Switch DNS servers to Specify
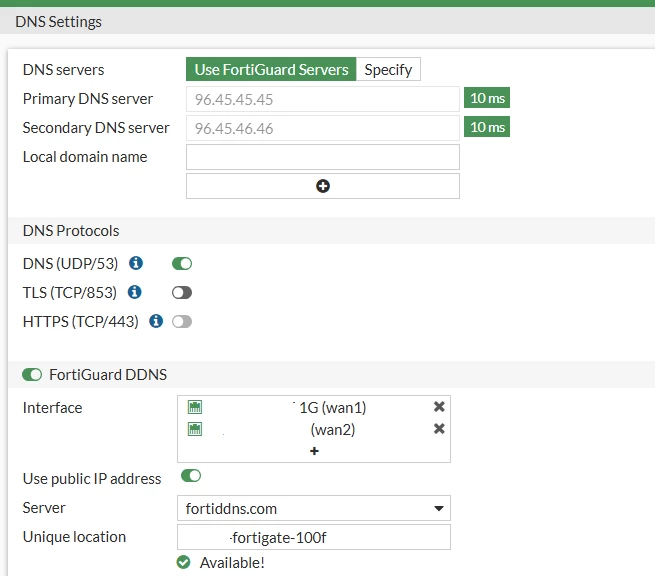655x576 pixels. (388, 69)
